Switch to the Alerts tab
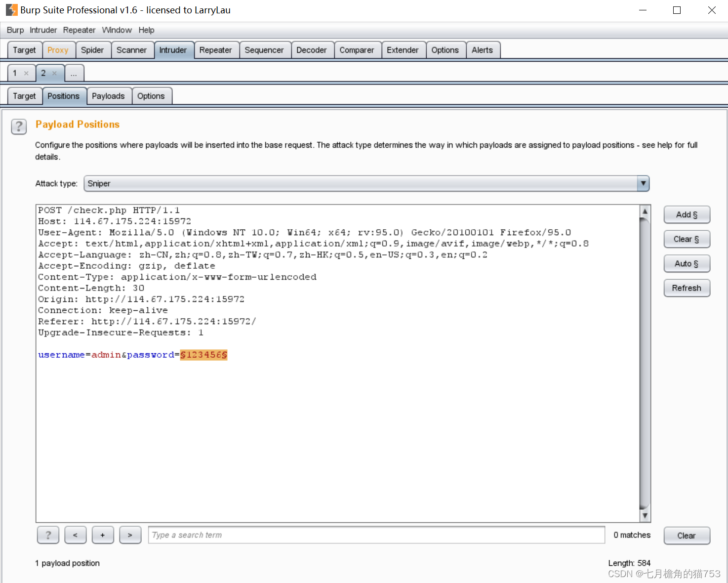The height and width of the screenshot is (583, 728). (482, 50)
